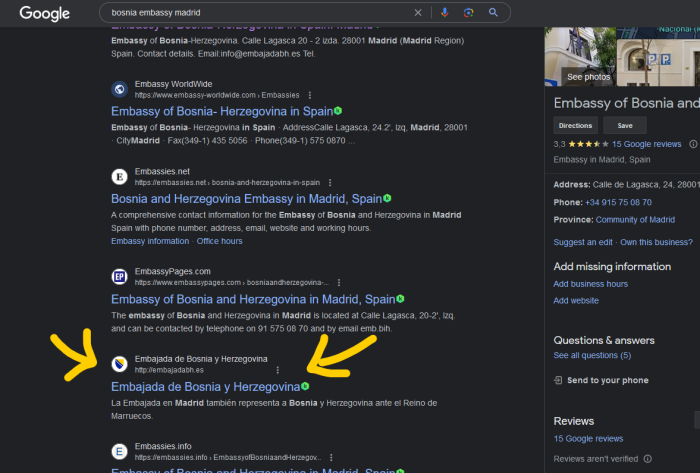Click the Send to your phone icon

pos(558,380)
